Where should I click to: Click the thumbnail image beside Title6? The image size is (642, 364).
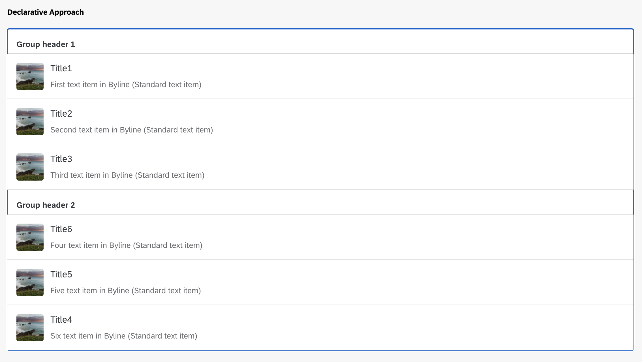(x=30, y=237)
